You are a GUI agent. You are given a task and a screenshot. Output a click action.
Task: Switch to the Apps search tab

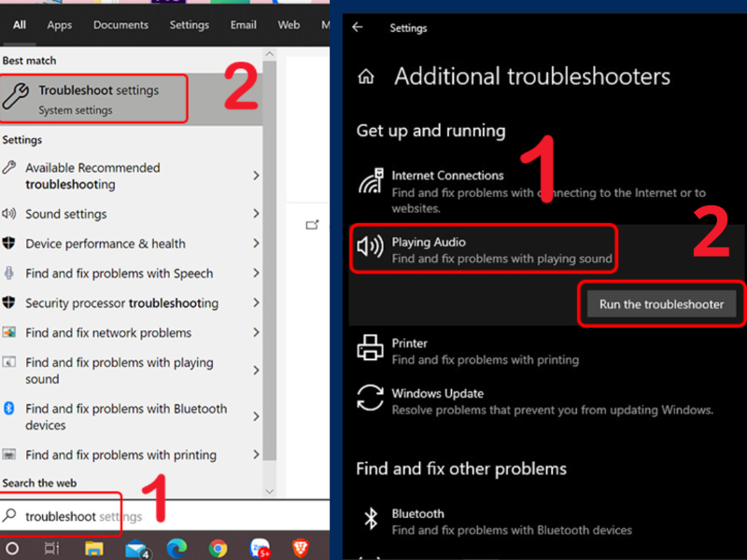click(x=60, y=25)
